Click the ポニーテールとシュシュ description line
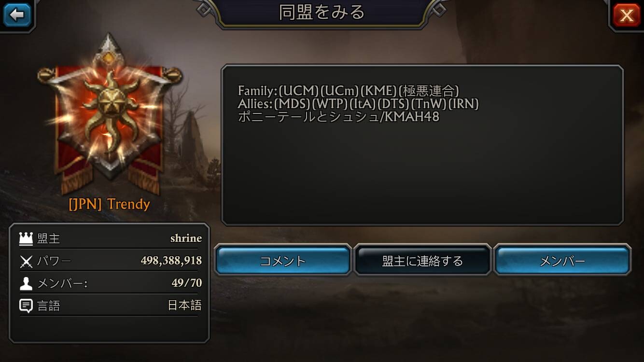 pyautogui.click(x=338, y=117)
